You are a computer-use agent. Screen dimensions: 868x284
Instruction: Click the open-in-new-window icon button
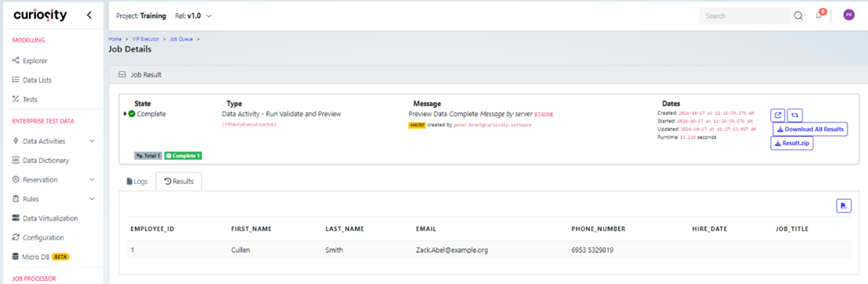click(x=778, y=116)
